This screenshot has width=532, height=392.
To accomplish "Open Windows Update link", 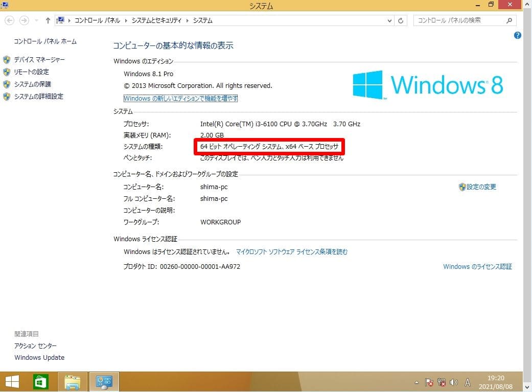I will click(x=39, y=357).
